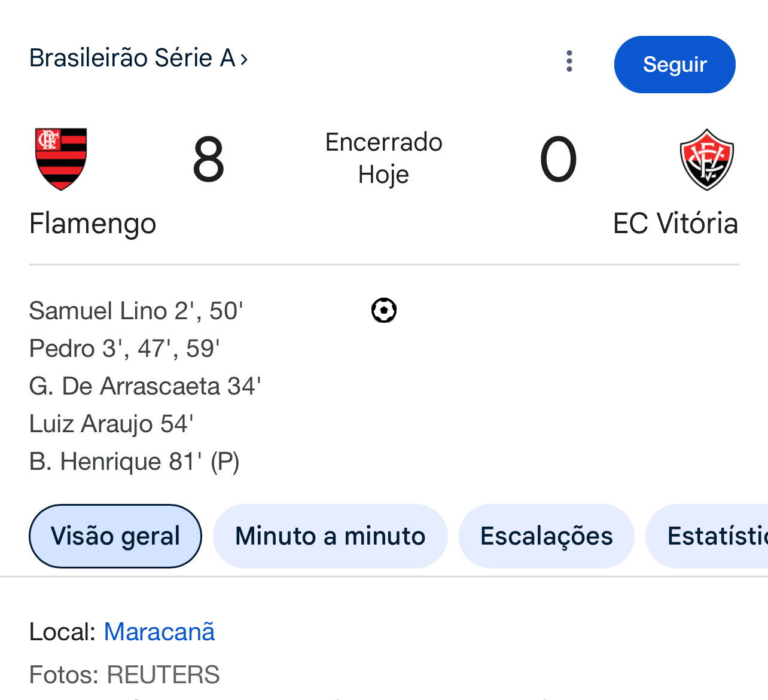Click the soccer ball goals icon

click(383, 310)
